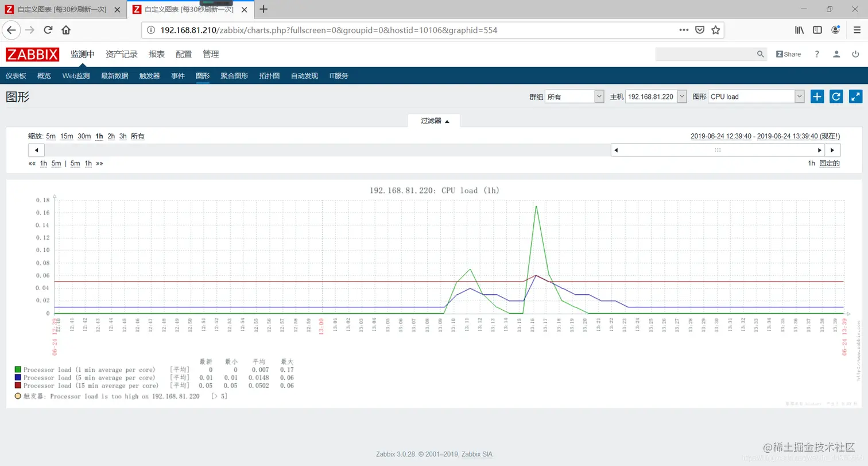Click the browser forward arrow
The width and height of the screenshot is (868, 466).
(x=30, y=30)
